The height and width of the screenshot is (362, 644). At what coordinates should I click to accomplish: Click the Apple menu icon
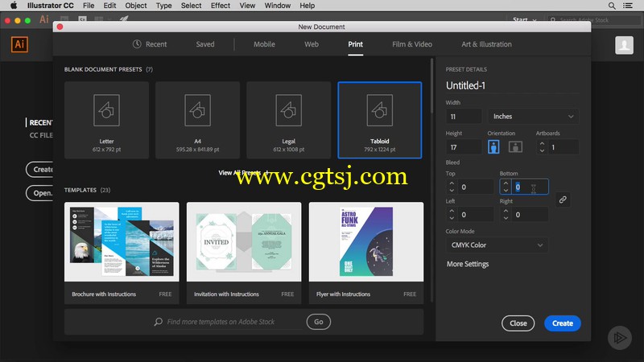coord(13,6)
